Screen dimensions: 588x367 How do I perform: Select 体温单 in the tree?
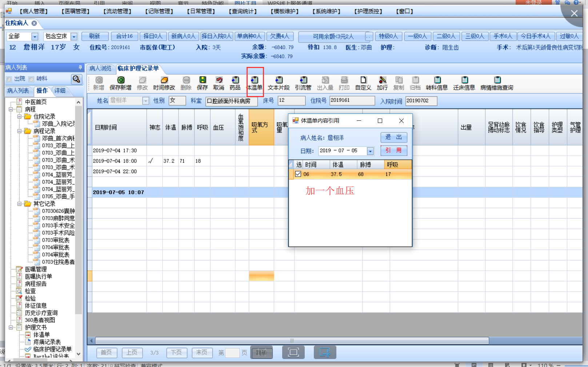tap(41, 335)
